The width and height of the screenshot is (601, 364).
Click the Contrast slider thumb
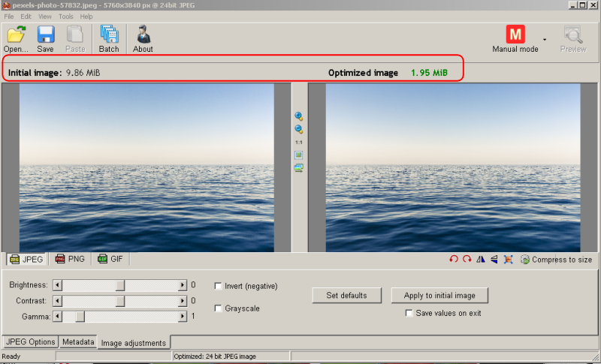[120, 301]
